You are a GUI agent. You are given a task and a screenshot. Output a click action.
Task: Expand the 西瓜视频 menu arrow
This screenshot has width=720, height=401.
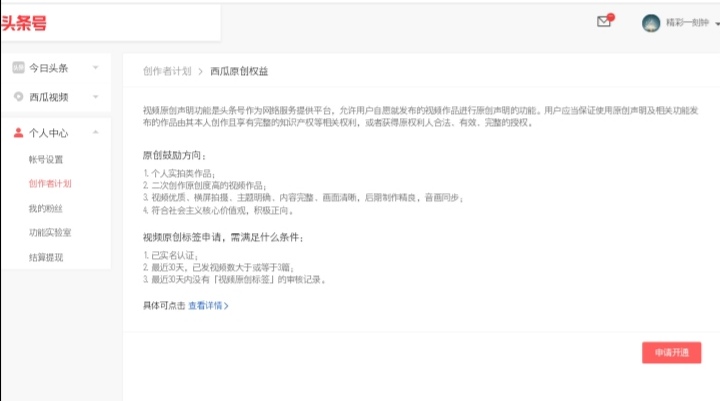coord(96,96)
